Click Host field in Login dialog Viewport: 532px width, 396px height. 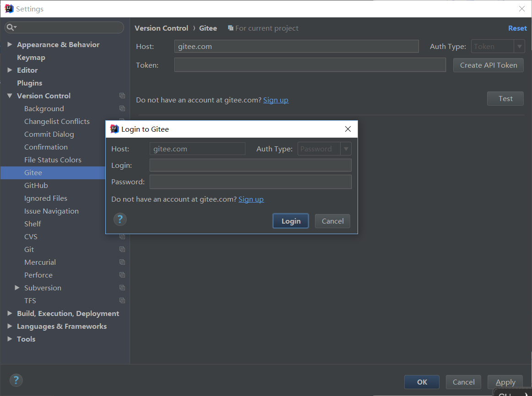point(197,149)
